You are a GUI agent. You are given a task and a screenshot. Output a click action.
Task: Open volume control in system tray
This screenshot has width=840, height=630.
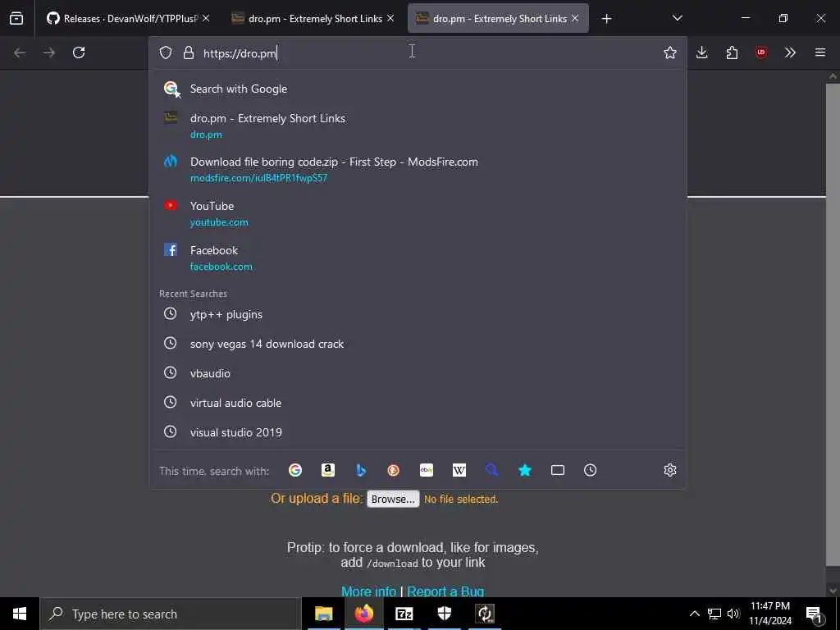click(x=733, y=614)
